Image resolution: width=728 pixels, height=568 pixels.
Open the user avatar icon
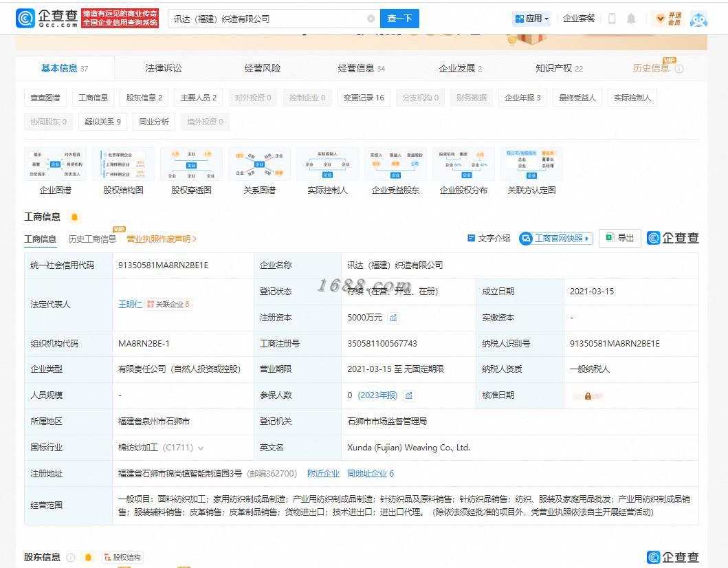[x=698, y=19]
